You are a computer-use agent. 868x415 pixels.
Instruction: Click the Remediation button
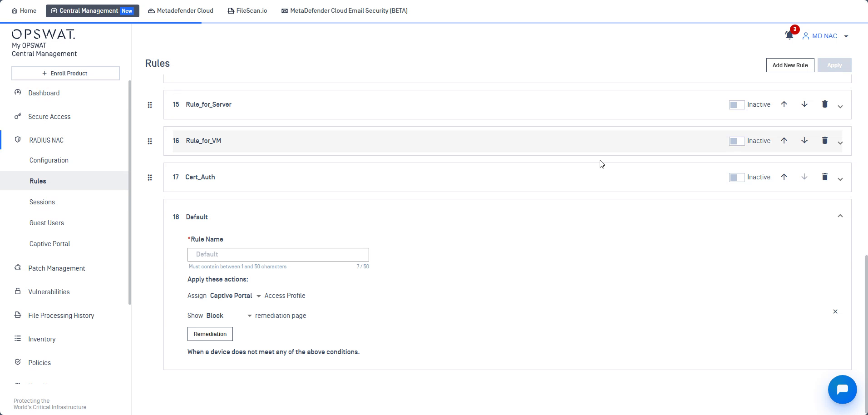click(x=210, y=334)
